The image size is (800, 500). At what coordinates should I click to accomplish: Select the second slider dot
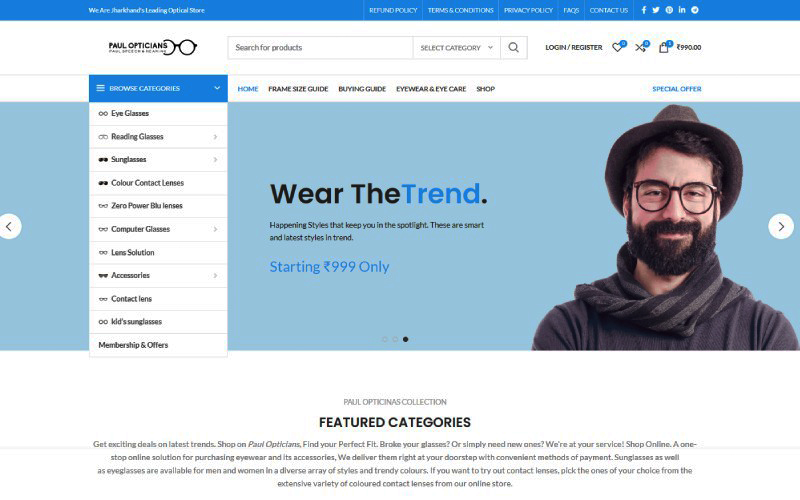395,339
